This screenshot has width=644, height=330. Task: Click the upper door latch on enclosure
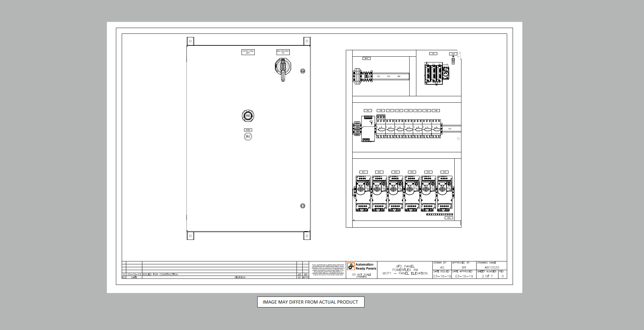pos(303,71)
